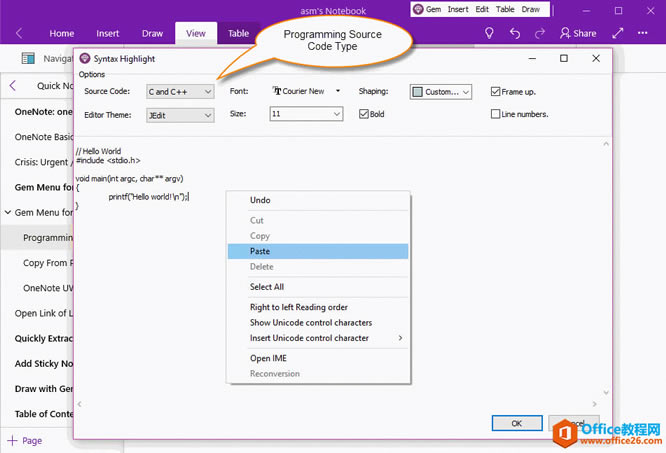Image resolution: width=666 pixels, height=453 pixels.
Task: Click the Navigation panes icon
Action: tap(26, 59)
